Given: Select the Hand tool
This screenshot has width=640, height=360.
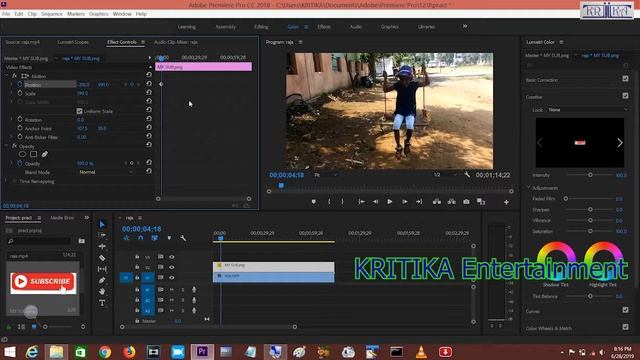Looking at the screenshot, I should pyautogui.click(x=102, y=291).
